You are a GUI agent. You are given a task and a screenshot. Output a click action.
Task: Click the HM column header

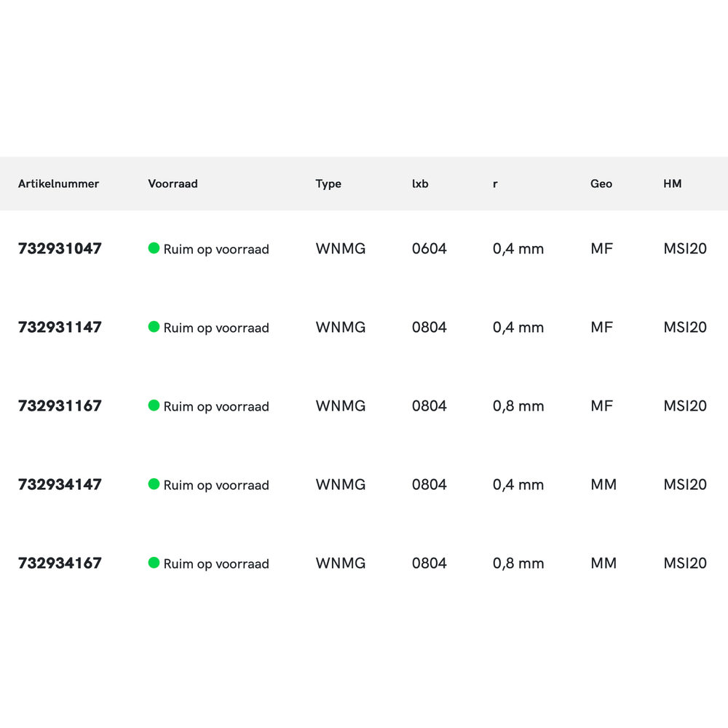coord(673,184)
